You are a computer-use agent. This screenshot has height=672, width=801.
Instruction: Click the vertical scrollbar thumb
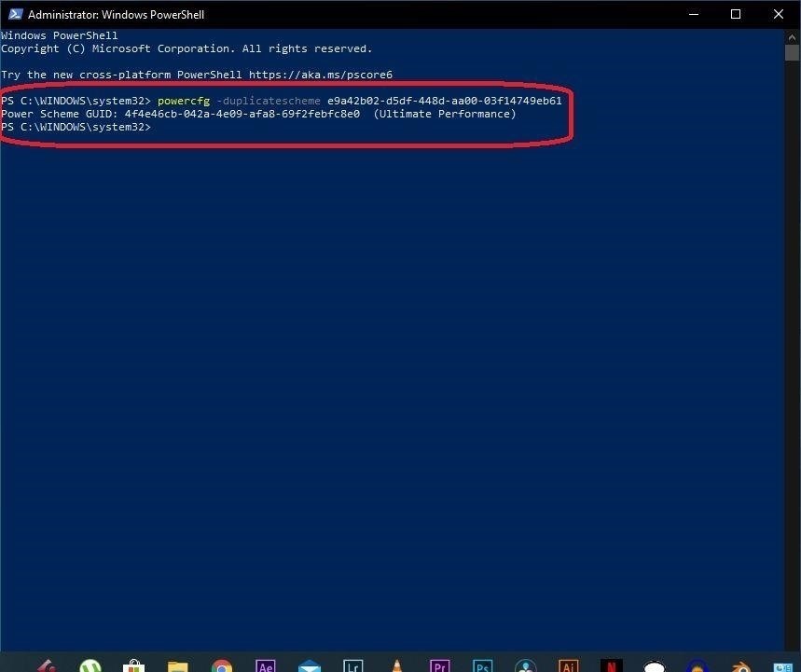[793, 52]
